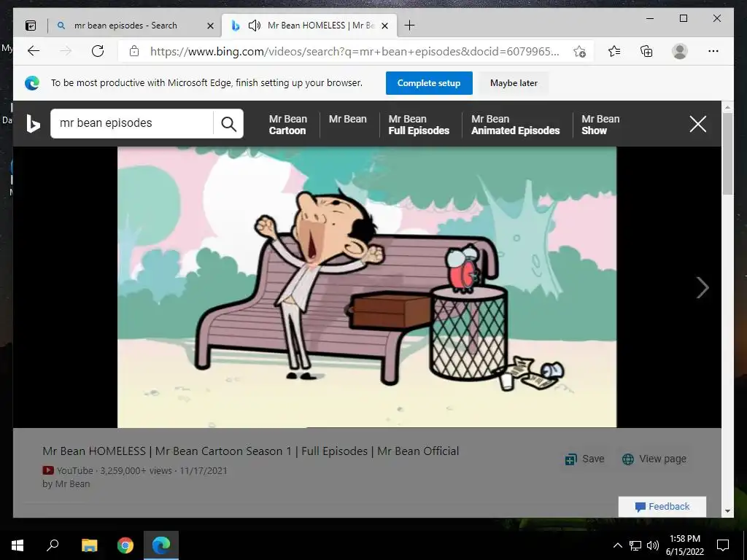This screenshot has height=560, width=747.
Task: Click the Feedback button
Action: [662, 507]
